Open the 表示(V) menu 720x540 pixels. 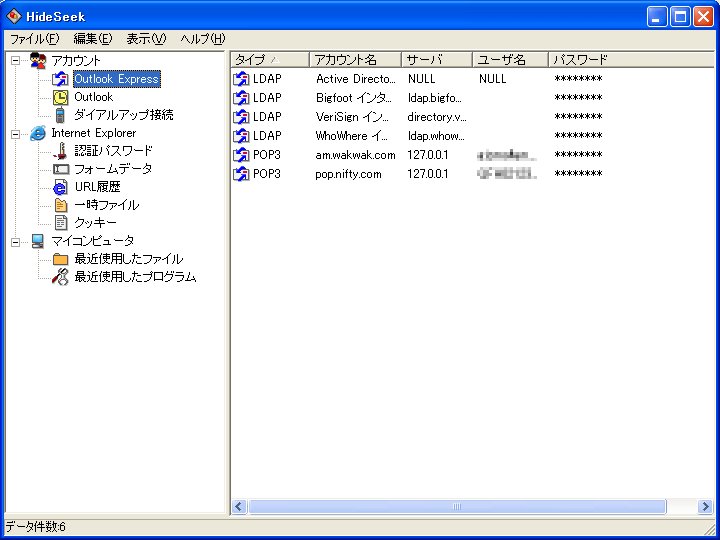pos(146,39)
